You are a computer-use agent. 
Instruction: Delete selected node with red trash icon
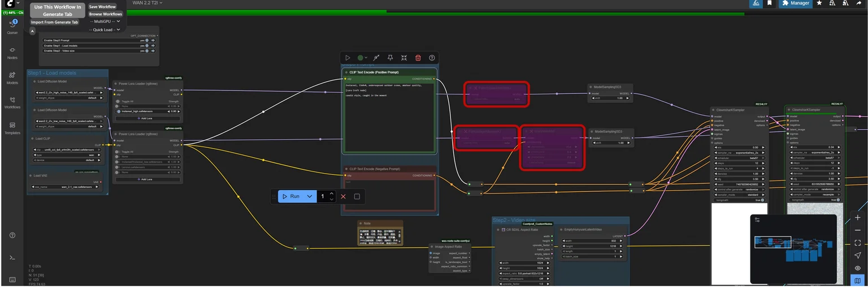(418, 58)
